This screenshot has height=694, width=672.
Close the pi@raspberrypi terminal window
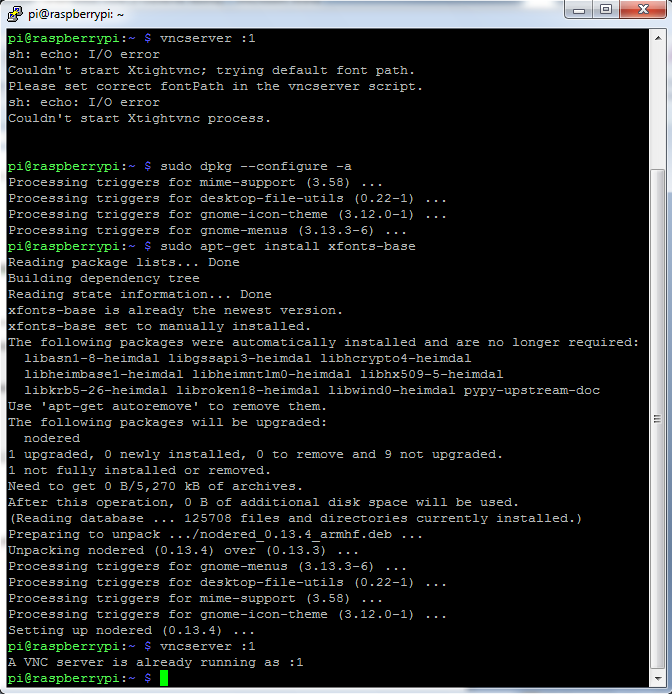click(643, 10)
